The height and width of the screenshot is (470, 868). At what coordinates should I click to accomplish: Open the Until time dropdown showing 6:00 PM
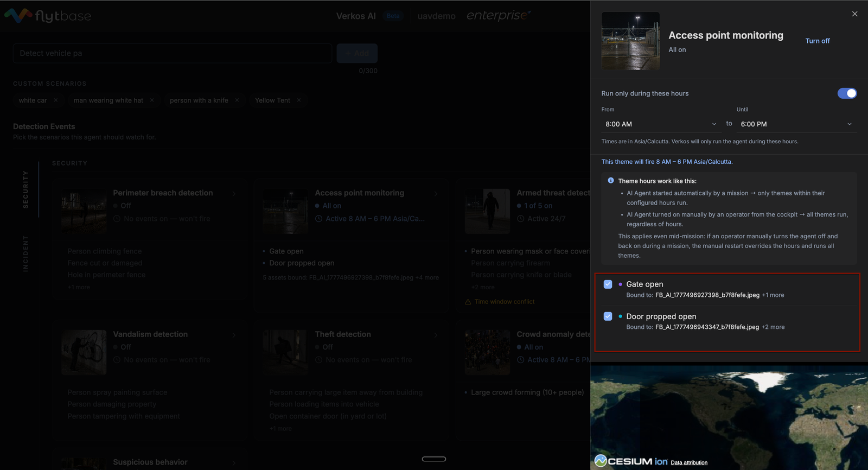click(x=796, y=124)
